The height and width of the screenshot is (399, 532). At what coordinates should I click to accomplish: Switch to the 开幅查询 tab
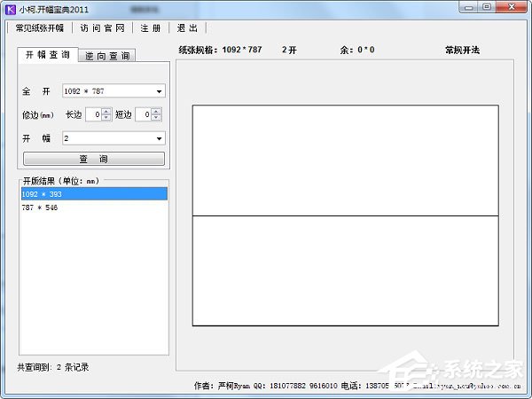pos(47,55)
